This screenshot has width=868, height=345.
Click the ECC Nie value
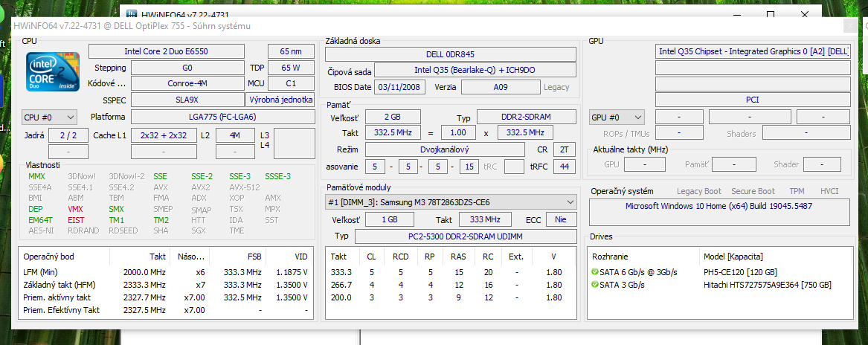561,219
